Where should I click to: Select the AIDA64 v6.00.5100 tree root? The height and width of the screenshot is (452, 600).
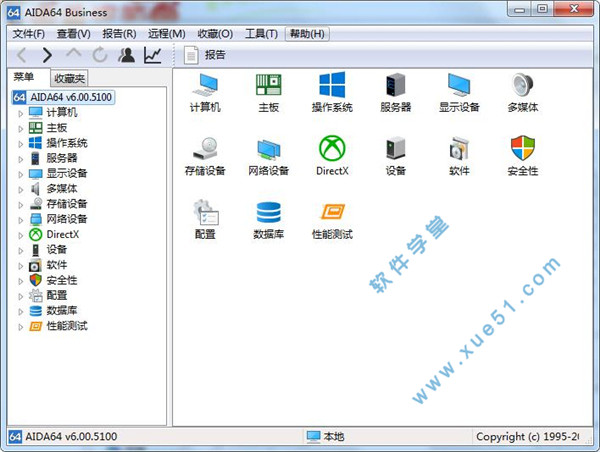point(63,97)
